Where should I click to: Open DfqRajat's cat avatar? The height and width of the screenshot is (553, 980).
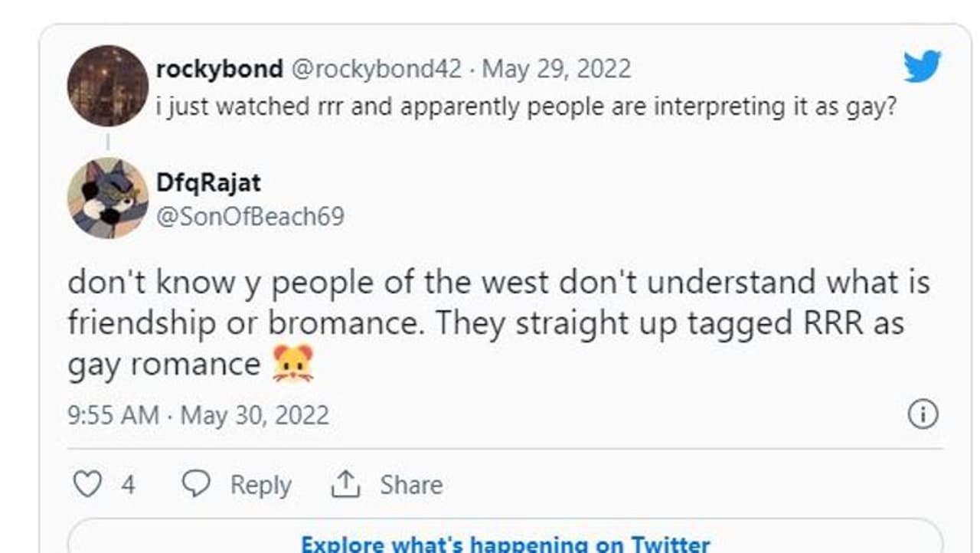click(x=107, y=198)
